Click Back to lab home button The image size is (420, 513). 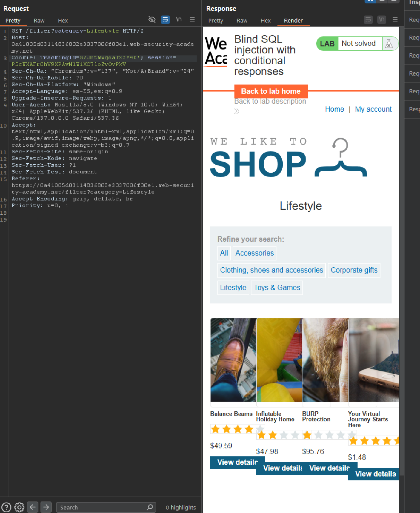coord(271,91)
